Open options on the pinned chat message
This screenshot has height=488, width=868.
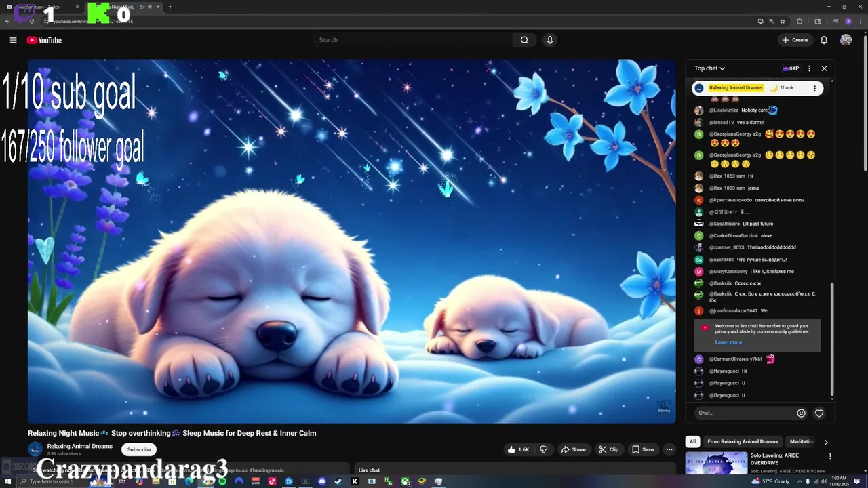pos(814,88)
